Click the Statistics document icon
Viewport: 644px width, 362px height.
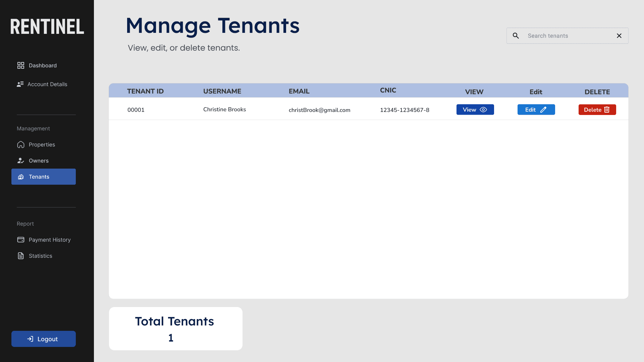[21, 256]
